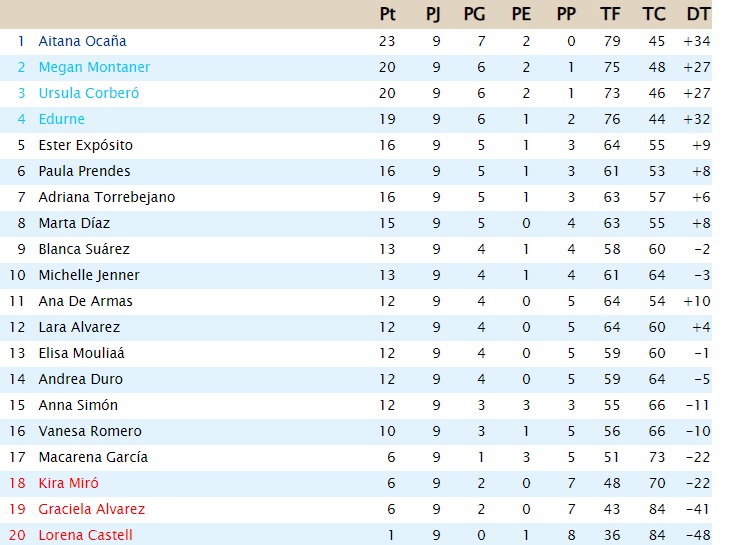Screen dimensions: 729x545
Task: Click Lorena Castell name
Action: coord(85,535)
